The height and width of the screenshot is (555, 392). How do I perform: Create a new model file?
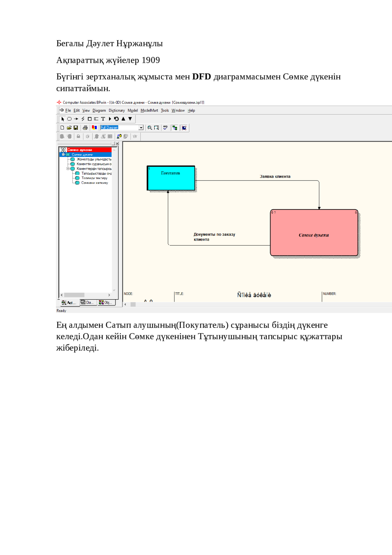(62, 128)
